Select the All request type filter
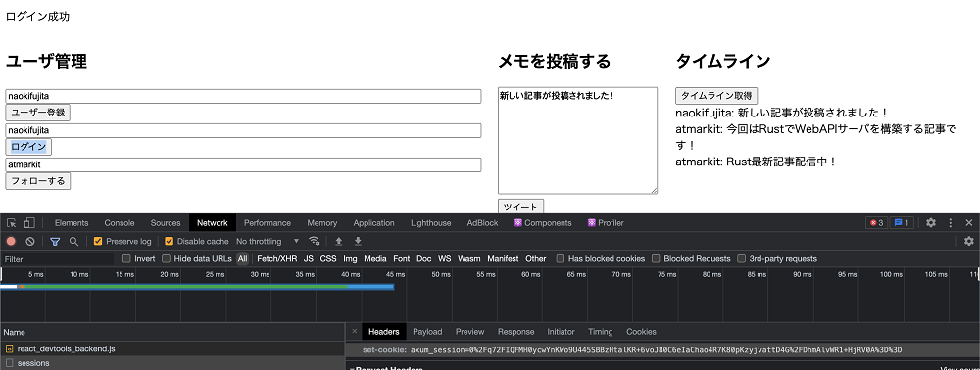980x370 pixels. [242, 259]
